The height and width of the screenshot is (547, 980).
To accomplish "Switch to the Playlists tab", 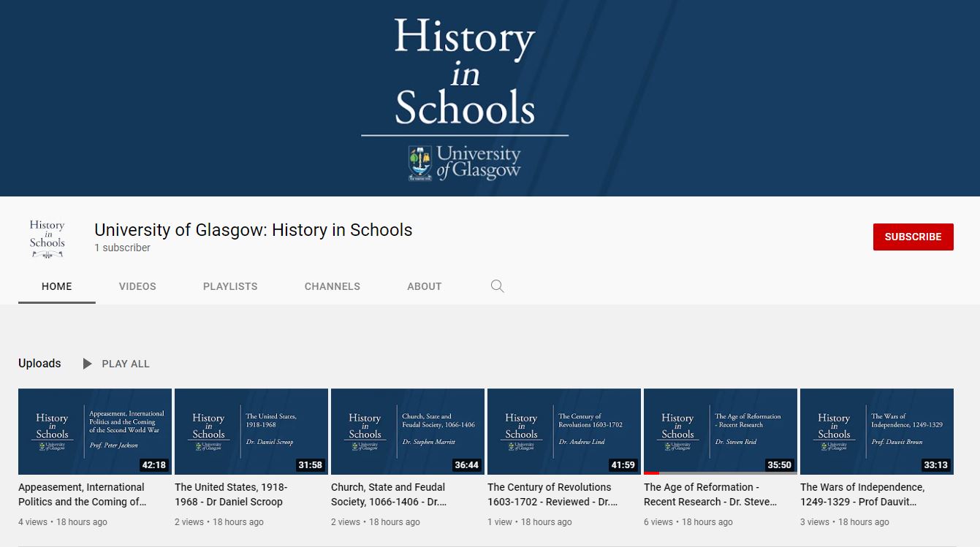I will 230,286.
